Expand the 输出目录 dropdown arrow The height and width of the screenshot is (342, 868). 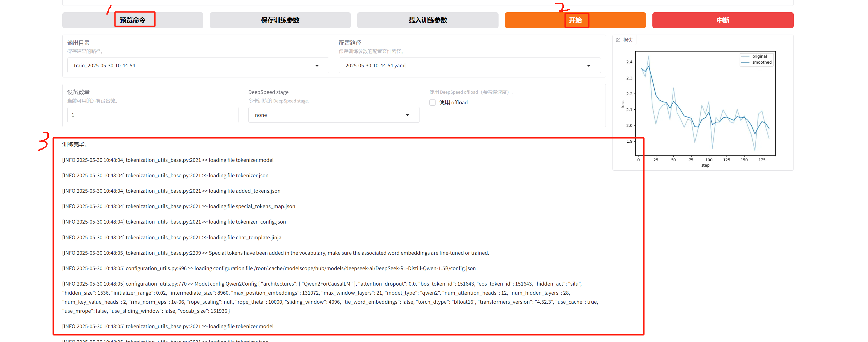coord(317,66)
